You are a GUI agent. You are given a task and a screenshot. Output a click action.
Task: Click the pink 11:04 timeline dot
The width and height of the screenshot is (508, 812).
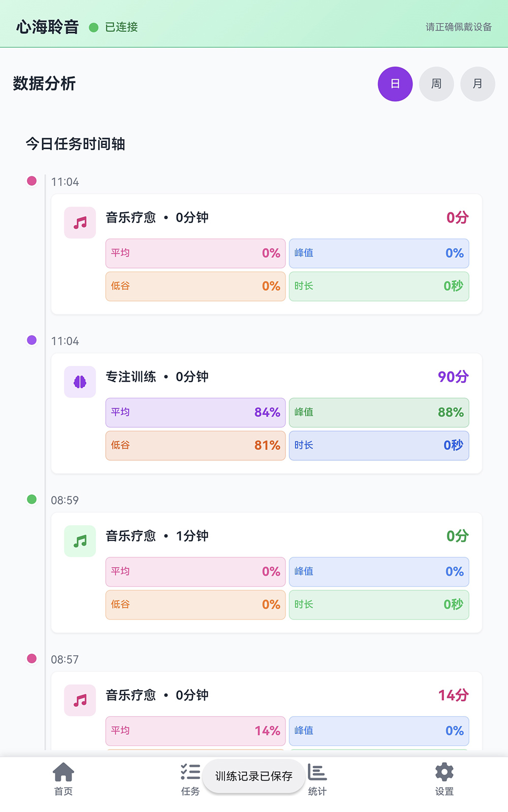31,181
